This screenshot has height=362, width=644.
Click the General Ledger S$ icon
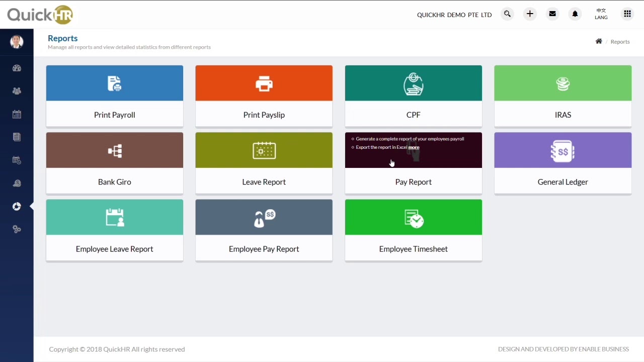coord(563,151)
